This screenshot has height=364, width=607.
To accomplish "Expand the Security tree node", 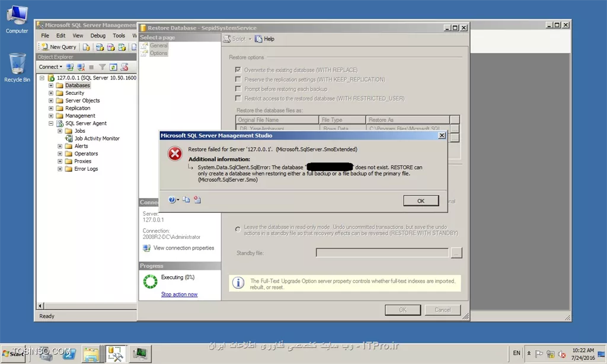I will tap(51, 93).
